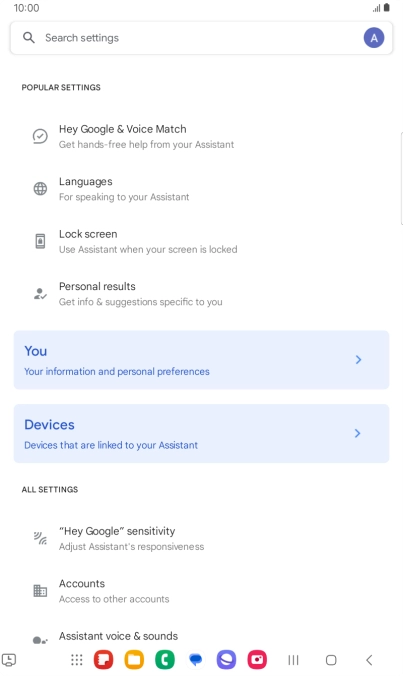Open Devices linked to your Assistant
403x676 pixels.
click(x=201, y=433)
